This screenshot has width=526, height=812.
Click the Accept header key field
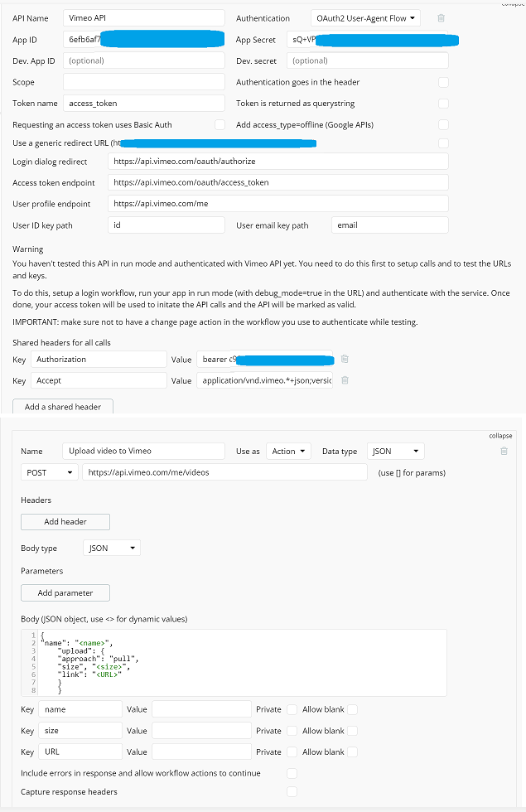pos(99,380)
